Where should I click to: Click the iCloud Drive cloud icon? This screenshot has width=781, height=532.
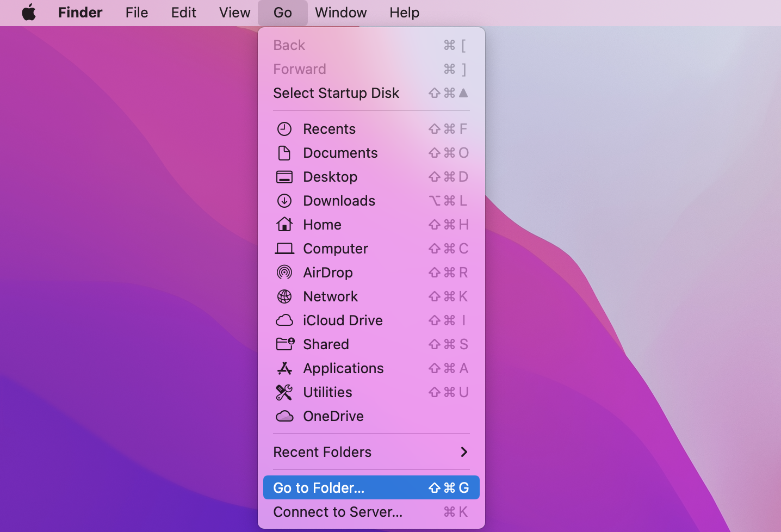coord(284,320)
